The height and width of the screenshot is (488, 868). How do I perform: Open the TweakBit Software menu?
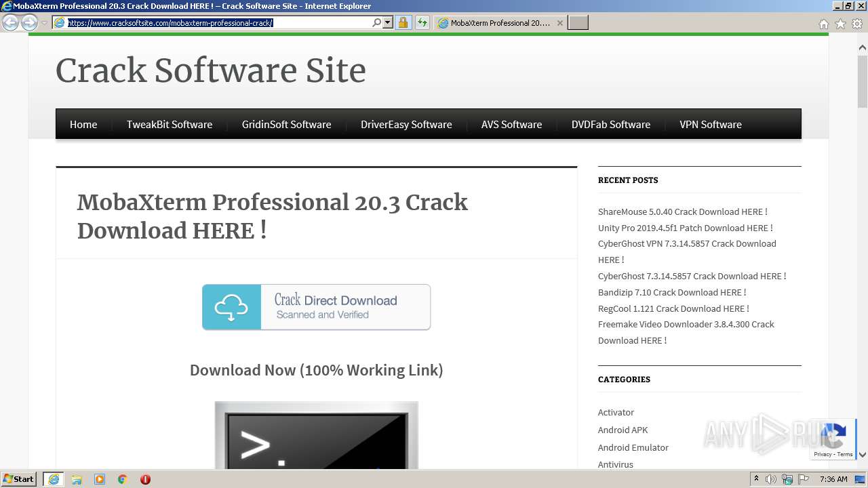click(x=170, y=124)
